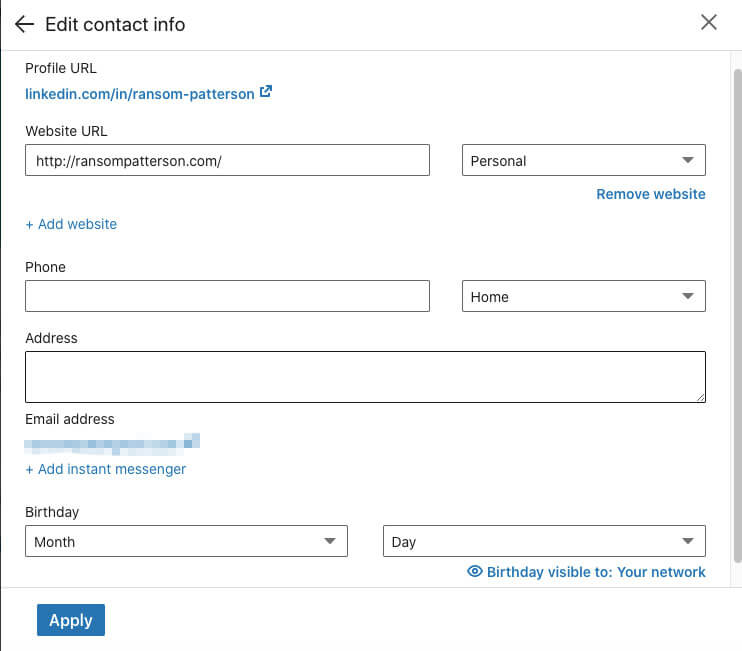Open the Personal website type dropdown
742x651 pixels.
pyautogui.click(x=583, y=160)
